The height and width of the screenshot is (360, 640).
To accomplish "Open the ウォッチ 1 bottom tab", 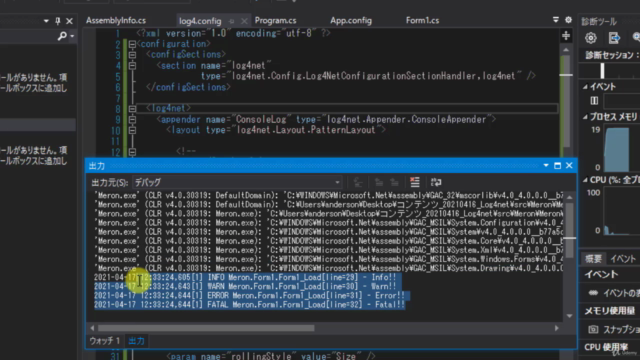I will (x=104, y=341).
